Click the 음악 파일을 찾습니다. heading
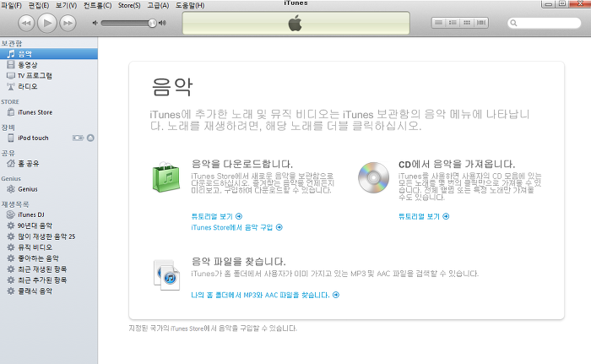 [239, 262]
